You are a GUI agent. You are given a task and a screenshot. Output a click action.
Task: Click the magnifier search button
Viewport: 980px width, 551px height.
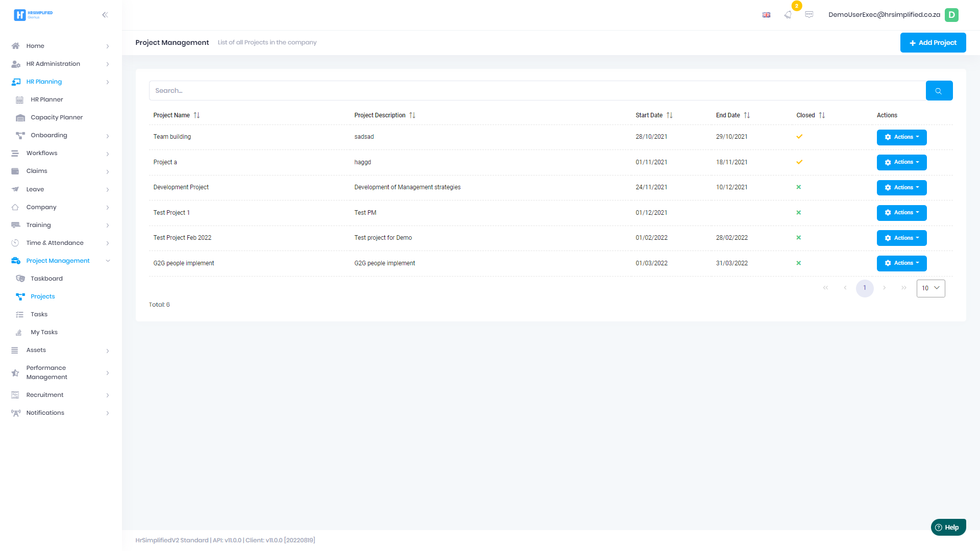pos(939,91)
